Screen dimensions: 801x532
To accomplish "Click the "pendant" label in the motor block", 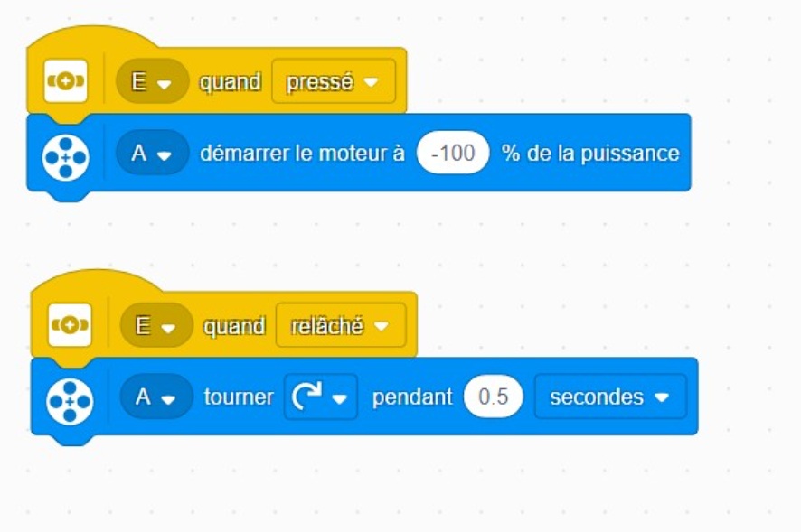I will 411,397.
